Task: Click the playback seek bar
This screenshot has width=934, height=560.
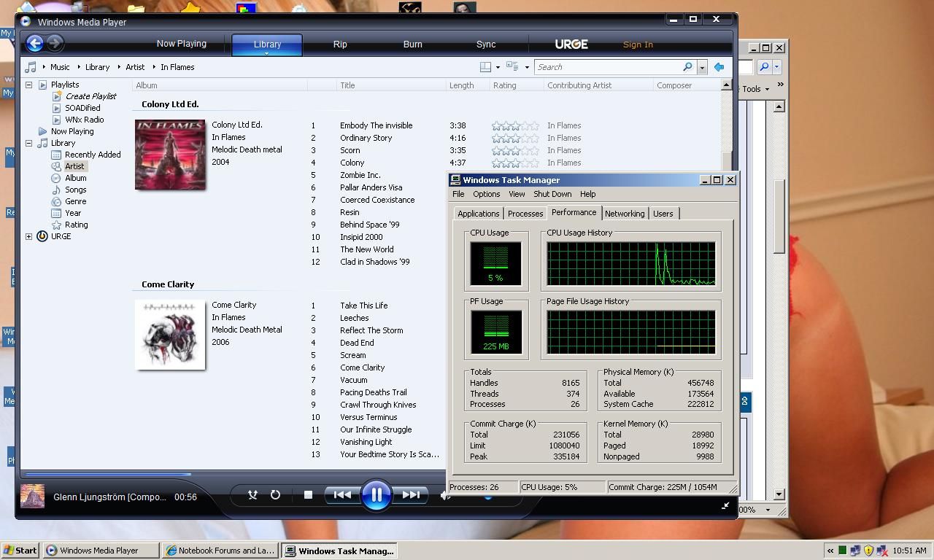Action: point(233,474)
